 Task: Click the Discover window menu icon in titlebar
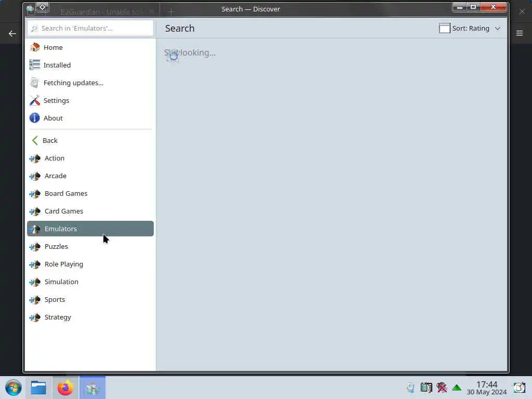[x=43, y=7]
